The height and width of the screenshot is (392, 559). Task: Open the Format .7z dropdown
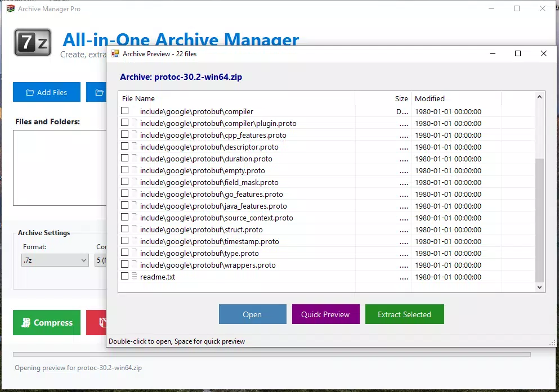pyautogui.click(x=55, y=260)
